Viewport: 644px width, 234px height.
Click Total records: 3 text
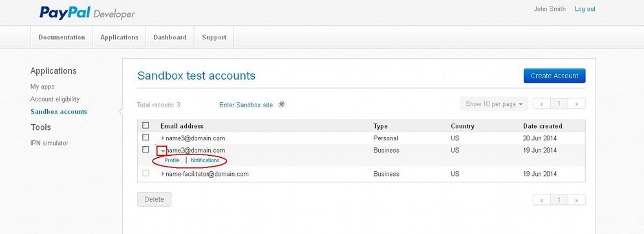[158, 105]
